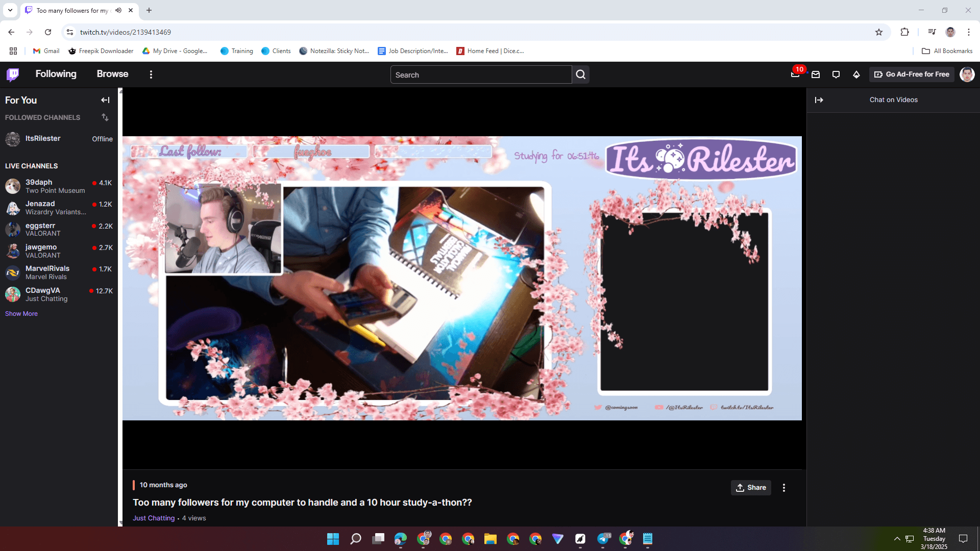Collapse the For You sidebar

pyautogui.click(x=105, y=100)
